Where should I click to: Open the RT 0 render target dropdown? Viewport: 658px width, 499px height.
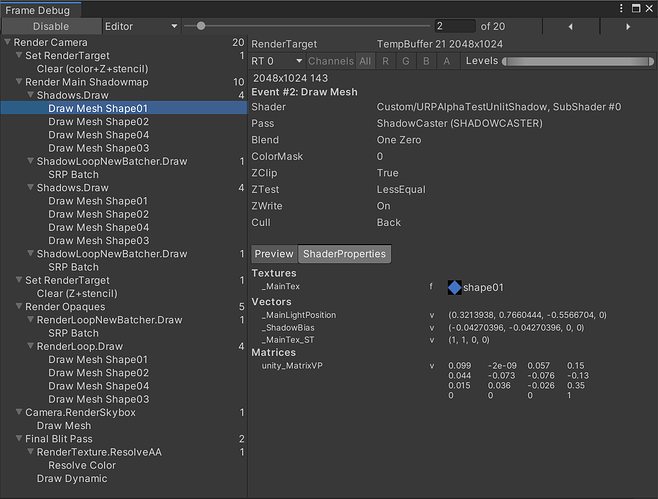coord(275,61)
